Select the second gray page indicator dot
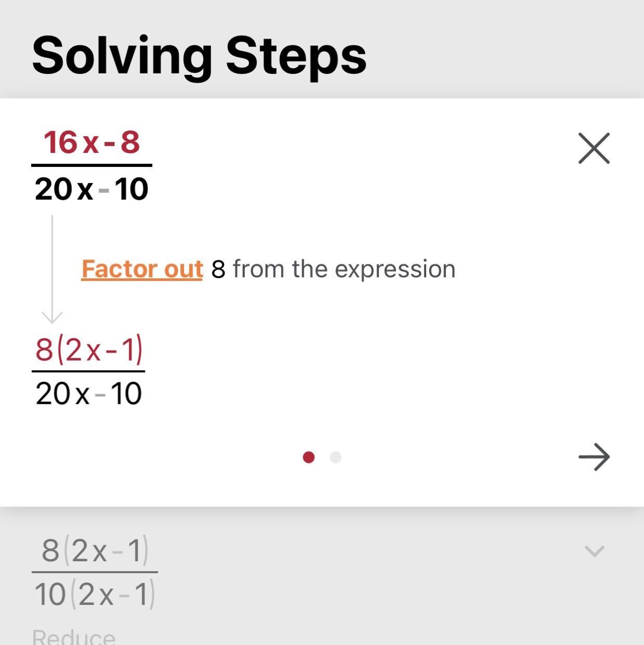This screenshot has height=645, width=644. (336, 457)
